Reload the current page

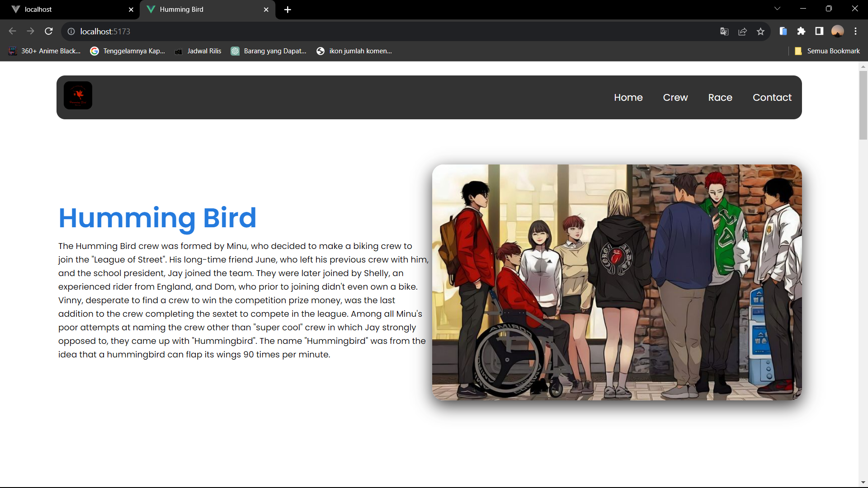[x=49, y=31]
